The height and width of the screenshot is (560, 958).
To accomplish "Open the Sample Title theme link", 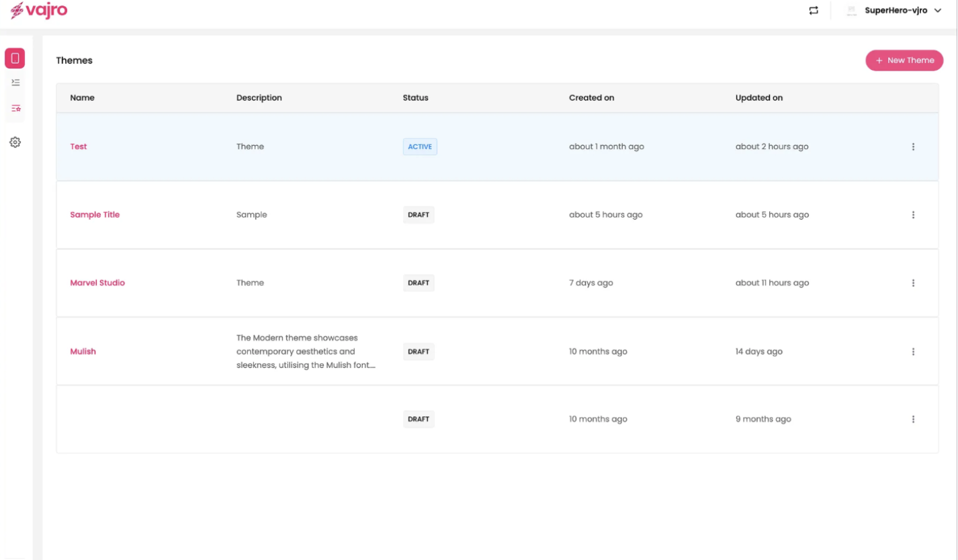I will click(x=95, y=215).
